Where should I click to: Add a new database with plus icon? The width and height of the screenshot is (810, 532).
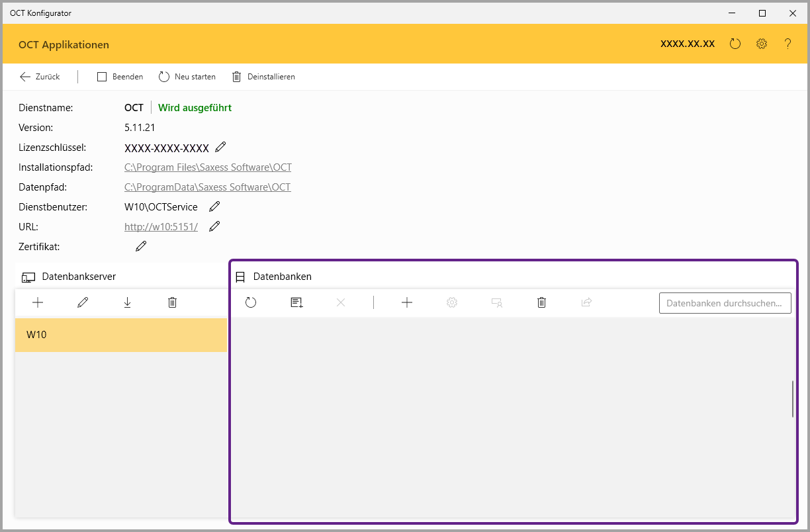[x=407, y=302]
